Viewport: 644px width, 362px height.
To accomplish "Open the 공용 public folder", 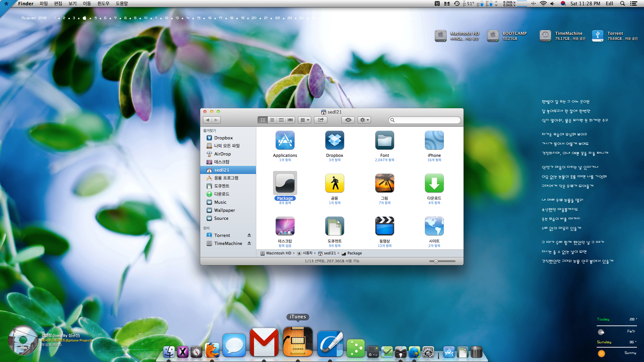I will (334, 183).
